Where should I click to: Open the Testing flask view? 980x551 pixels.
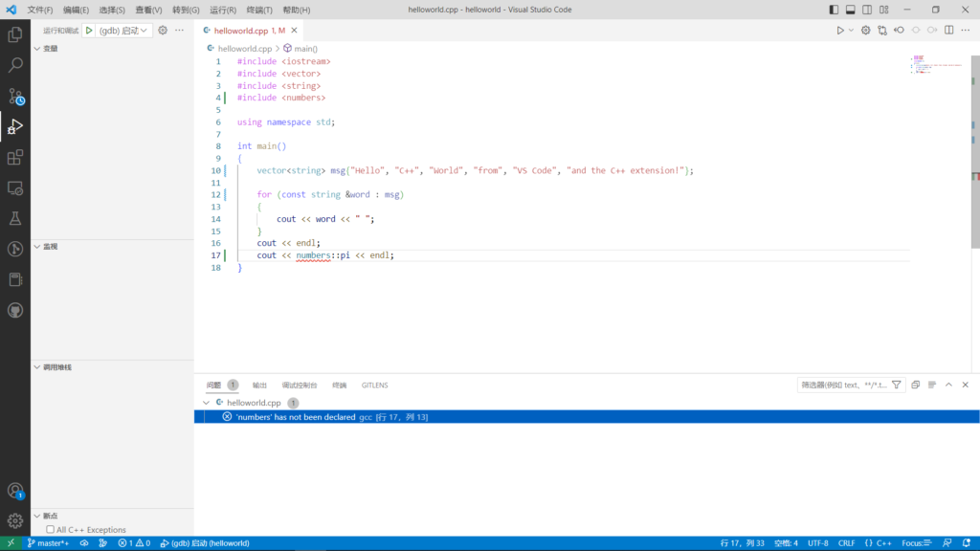point(15,219)
